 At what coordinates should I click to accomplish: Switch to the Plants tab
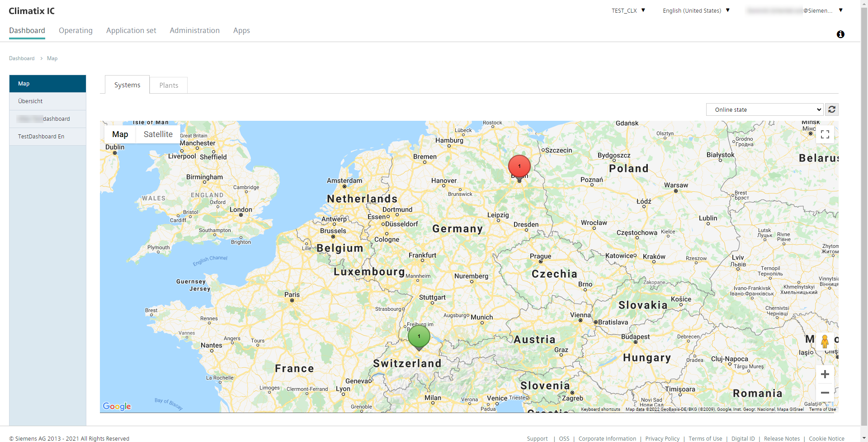pos(169,85)
